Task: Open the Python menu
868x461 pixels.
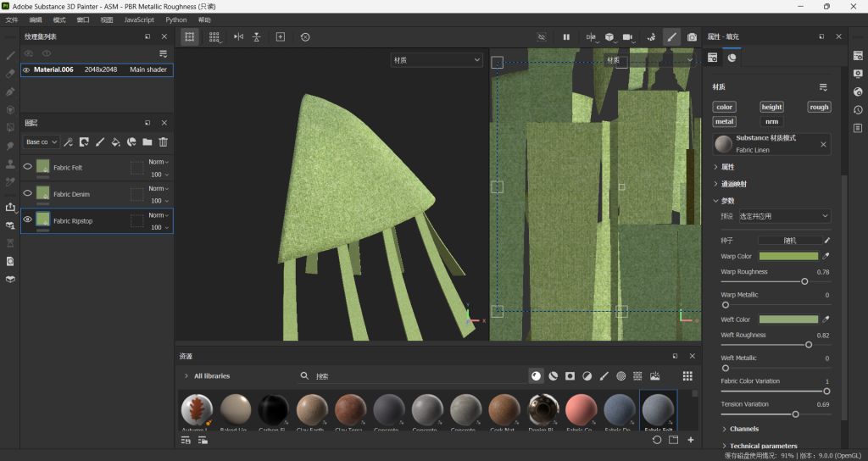Action: 176,20
